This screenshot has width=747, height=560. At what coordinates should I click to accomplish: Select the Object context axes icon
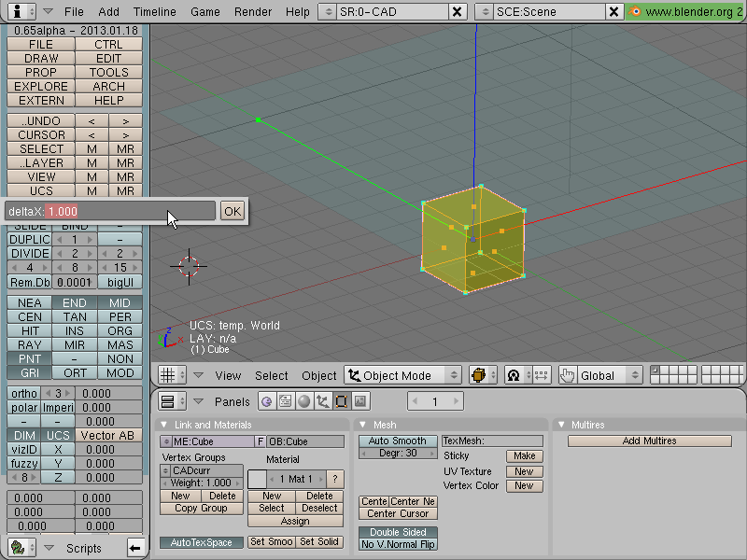point(322,401)
